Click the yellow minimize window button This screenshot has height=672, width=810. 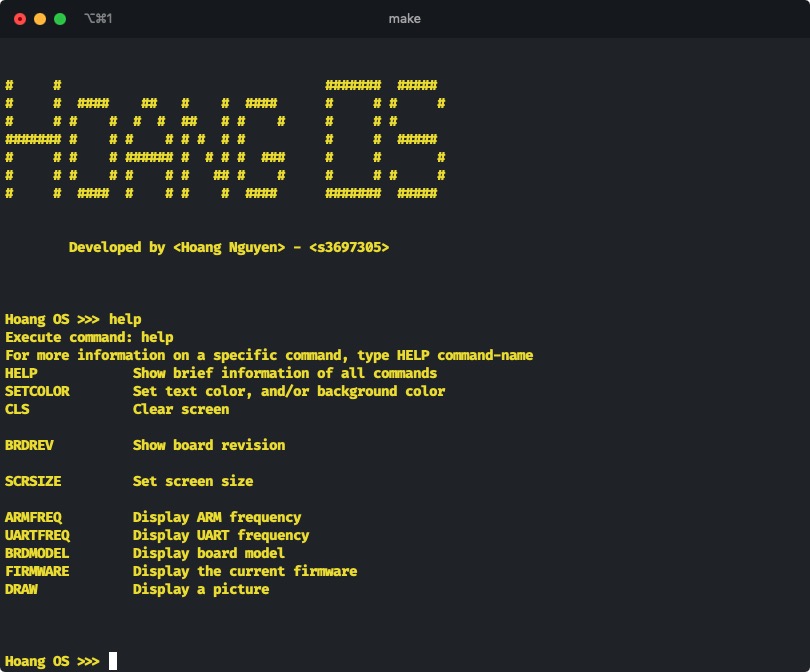click(x=40, y=19)
